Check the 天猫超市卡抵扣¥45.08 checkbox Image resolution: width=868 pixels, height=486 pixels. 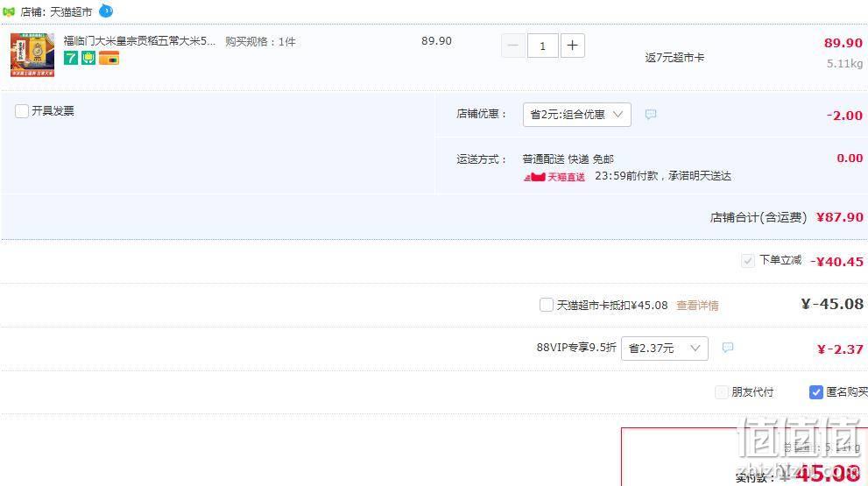[x=546, y=305]
